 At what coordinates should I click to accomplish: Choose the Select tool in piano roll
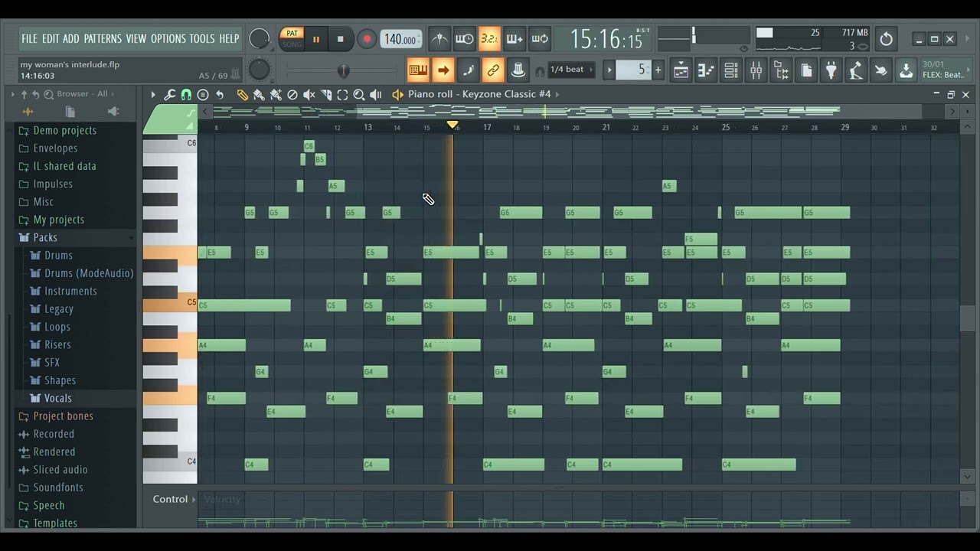(x=342, y=94)
